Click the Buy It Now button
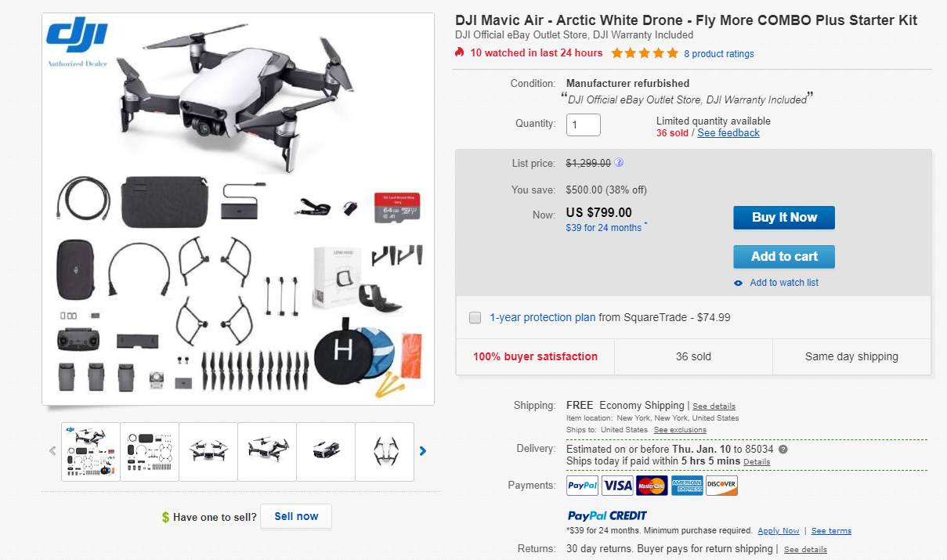947x560 pixels. (x=783, y=217)
